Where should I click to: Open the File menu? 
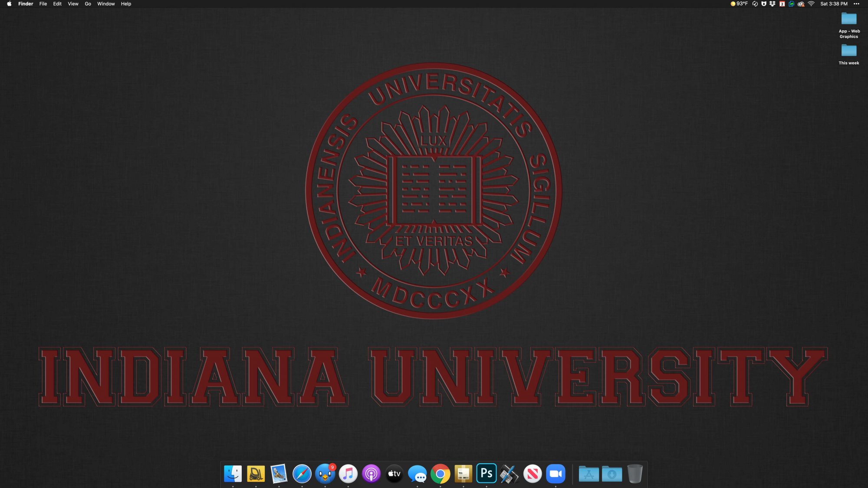point(43,4)
